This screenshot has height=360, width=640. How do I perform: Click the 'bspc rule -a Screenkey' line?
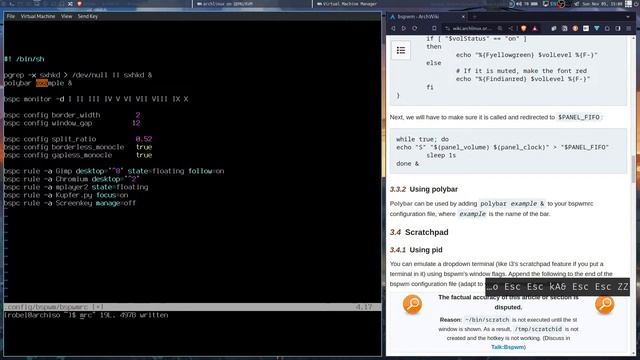(70, 203)
